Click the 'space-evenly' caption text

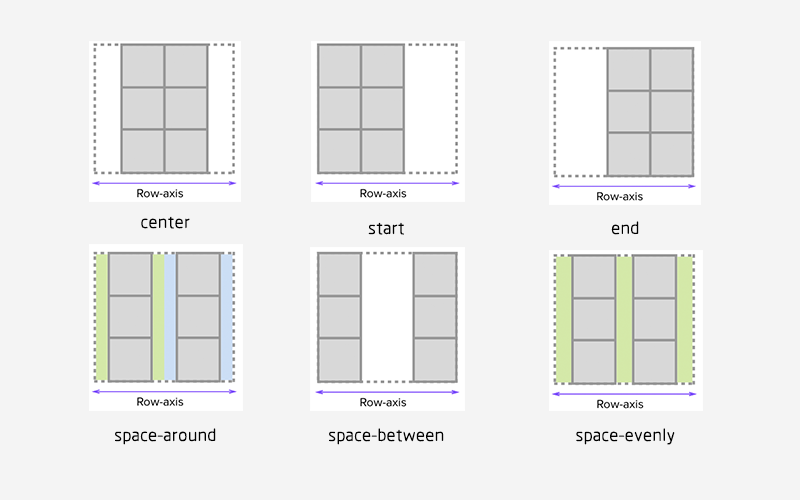click(625, 436)
